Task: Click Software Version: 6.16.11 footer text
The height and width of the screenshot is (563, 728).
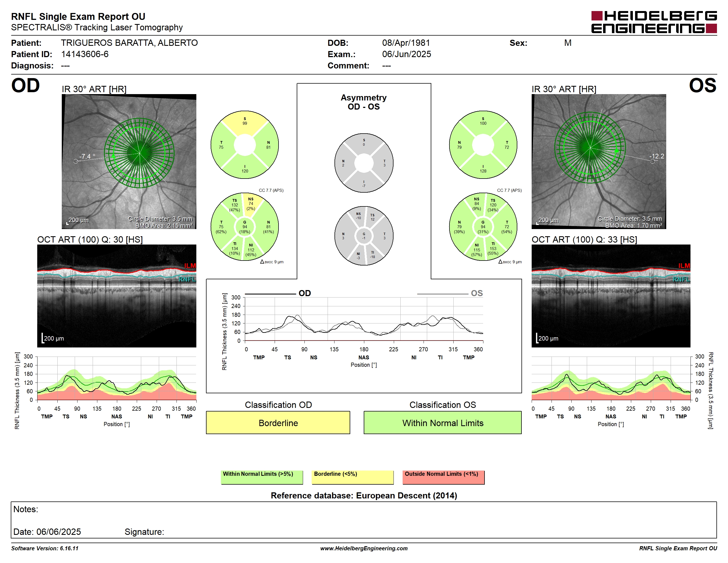Action: pyautogui.click(x=45, y=548)
